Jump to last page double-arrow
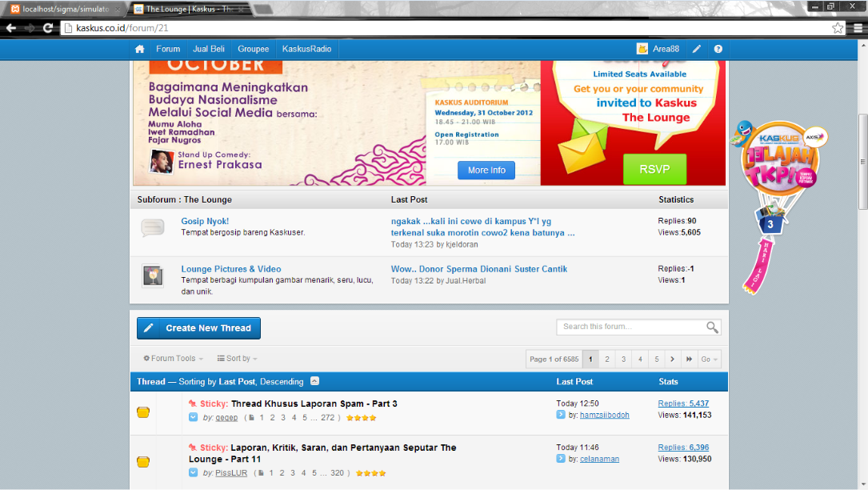The width and height of the screenshot is (868, 490). pos(689,359)
